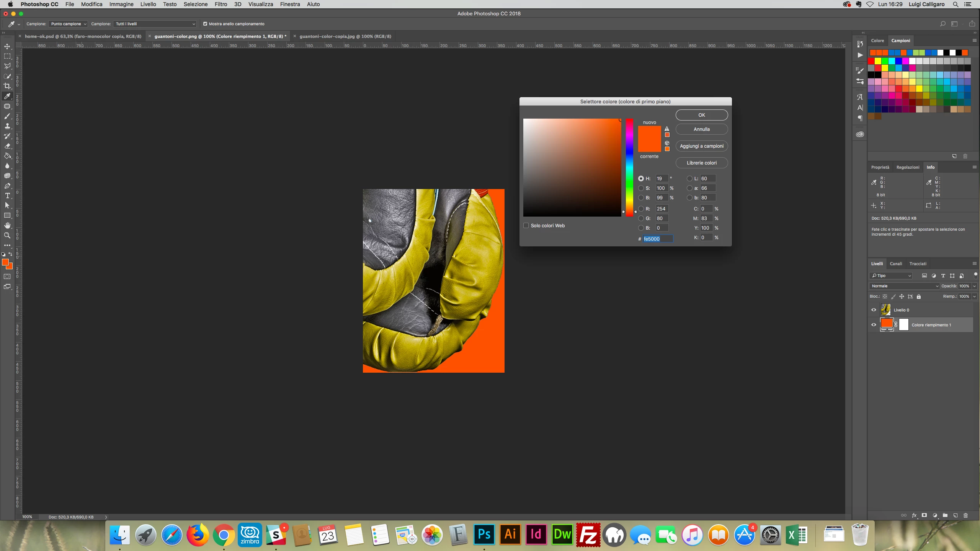Select the S saturation radio button
Screen dimensions: 980x551
coord(641,188)
